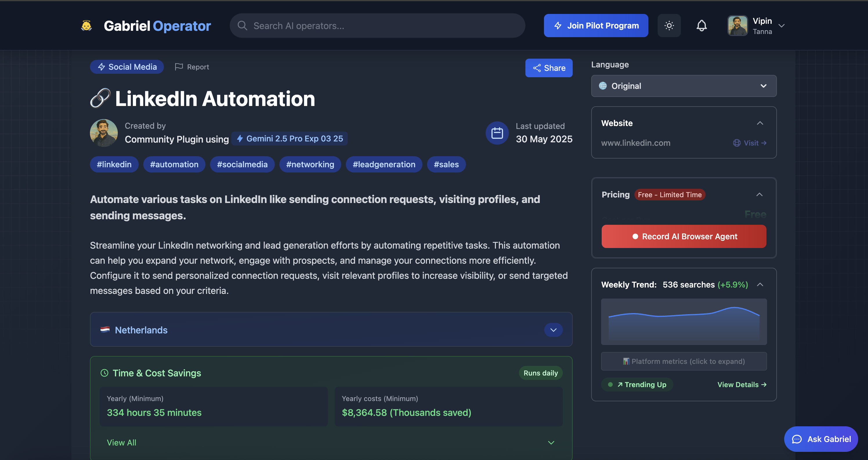Image resolution: width=868 pixels, height=460 pixels.
Task: Click the weekly trend line chart
Action: (684, 321)
